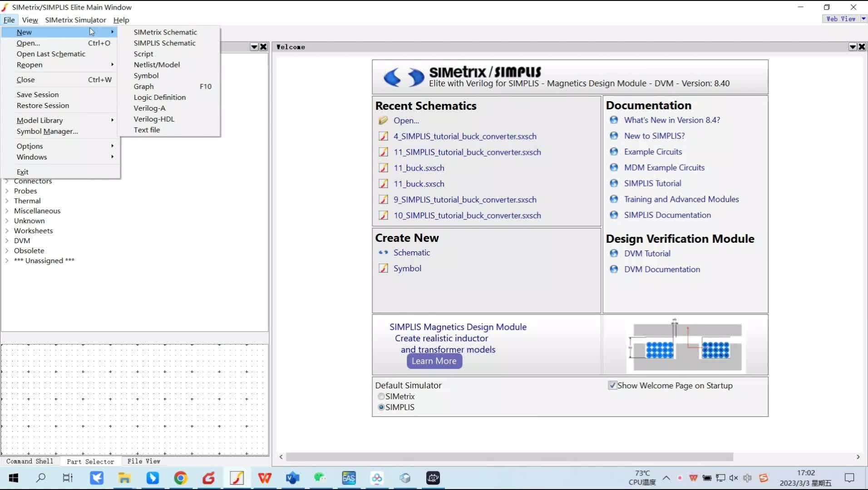868x490 pixels.
Task: Open the SIMetrix app icon in taskbar
Action: 237,478
